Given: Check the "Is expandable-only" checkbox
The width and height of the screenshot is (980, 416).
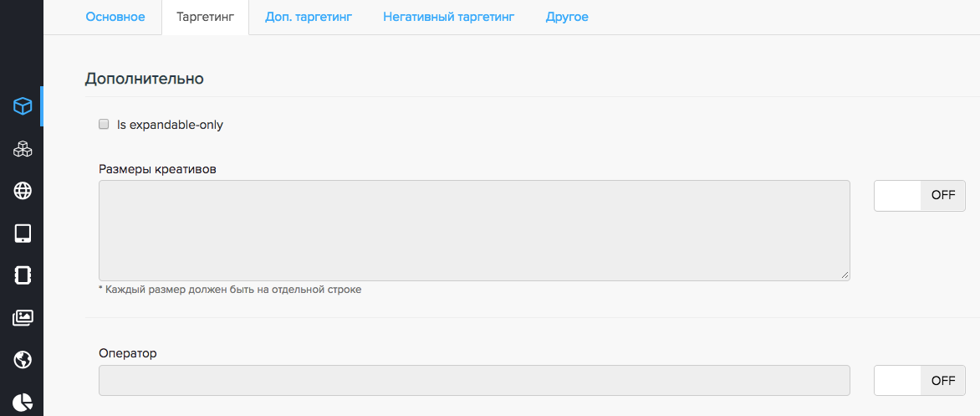Looking at the screenshot, I should tap(105, 125).
